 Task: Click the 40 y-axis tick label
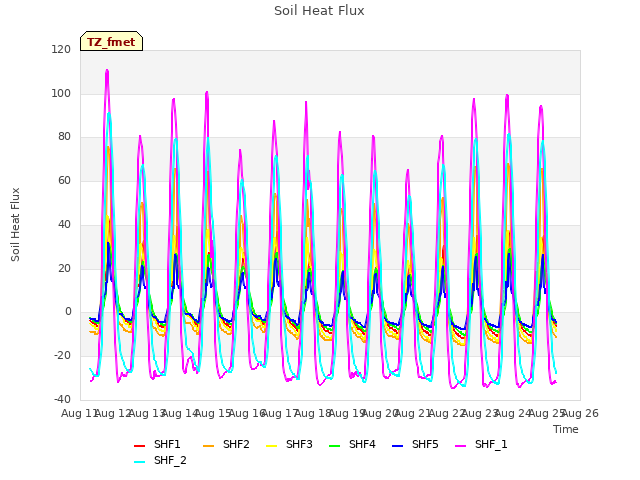click(64, 224)
